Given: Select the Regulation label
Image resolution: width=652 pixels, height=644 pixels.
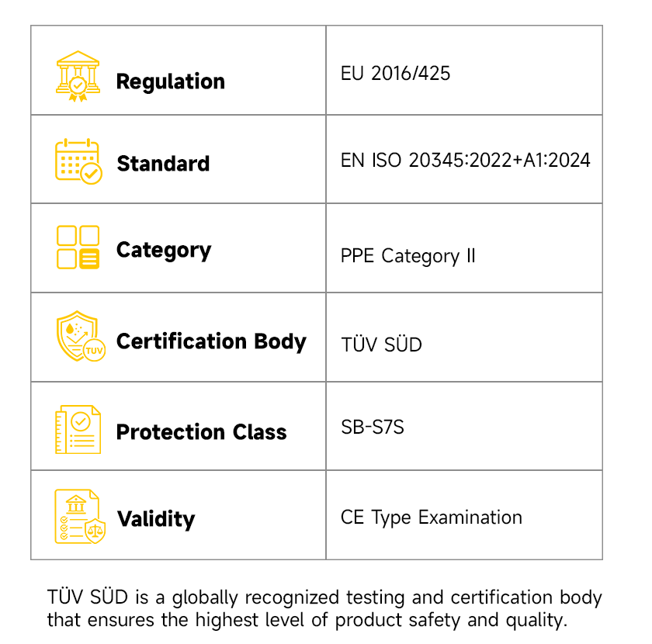Looking at the screenshot, I should pos(171,81).
